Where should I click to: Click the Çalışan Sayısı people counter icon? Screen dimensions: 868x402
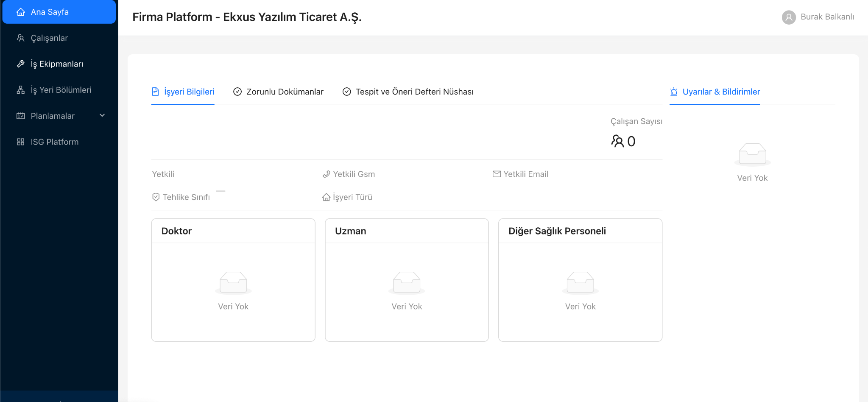tap(618, 141)
